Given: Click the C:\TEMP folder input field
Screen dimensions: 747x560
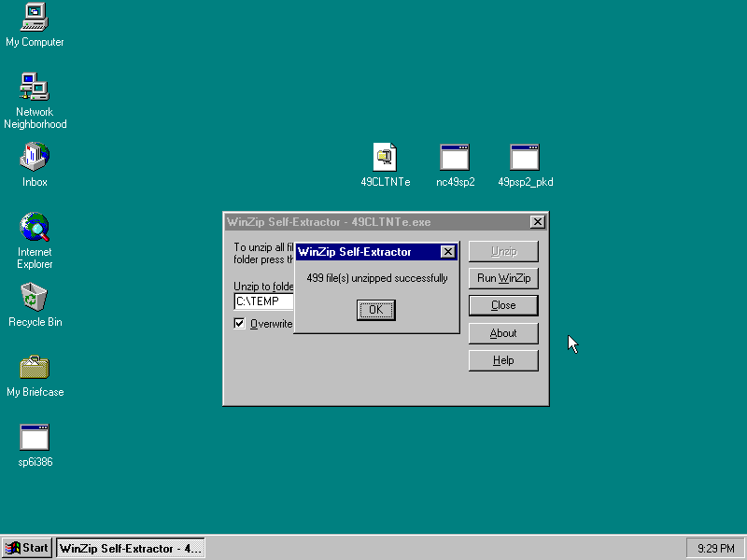Looking at the screenshot, I should pyautogui.click(x=264, y=301).
